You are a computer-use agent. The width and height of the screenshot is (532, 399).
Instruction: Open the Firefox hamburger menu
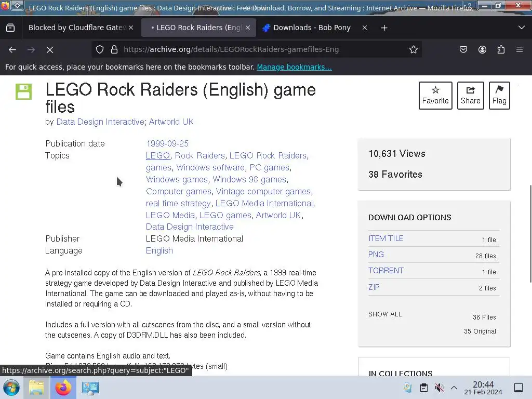tap(520, 49)
